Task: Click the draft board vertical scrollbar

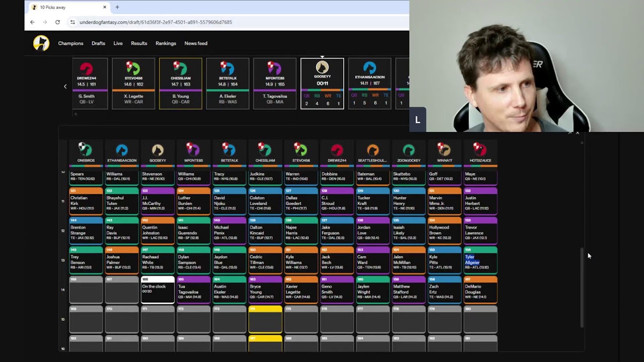Action: (582, 287)
